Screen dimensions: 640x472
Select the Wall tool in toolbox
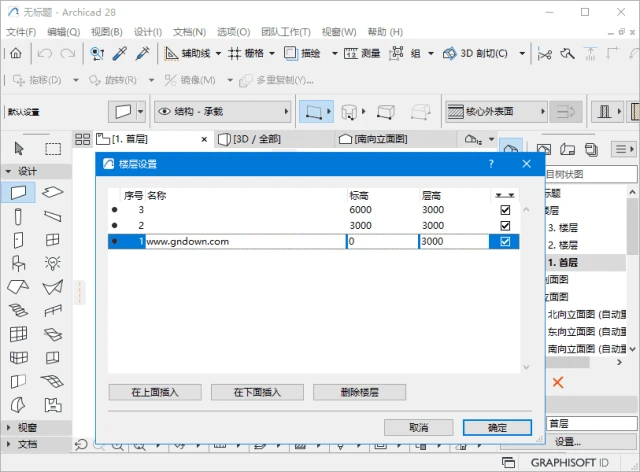point(18,192)
